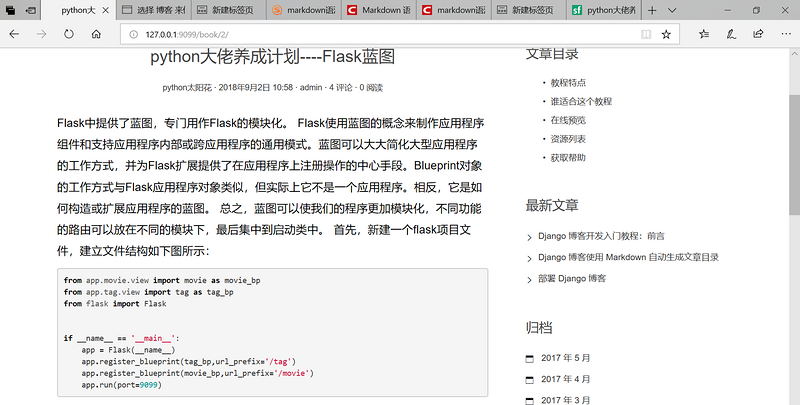800x405 pixels.
Task: Open 部署 Django 博客 article
Action: [x=572, y=279]
